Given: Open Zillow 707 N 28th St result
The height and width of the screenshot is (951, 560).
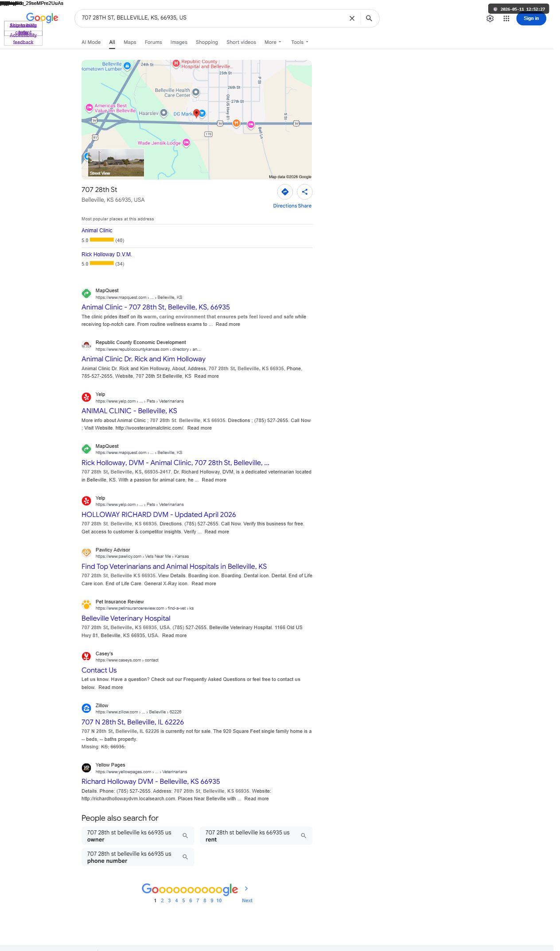Looking at the screenshot, I should point(132,722).
